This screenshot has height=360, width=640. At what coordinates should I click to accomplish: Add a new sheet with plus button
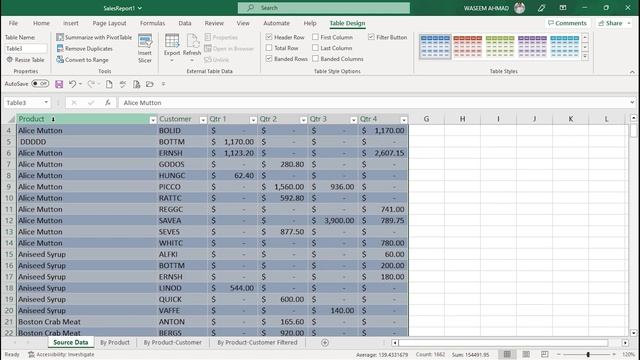[325, 343]
